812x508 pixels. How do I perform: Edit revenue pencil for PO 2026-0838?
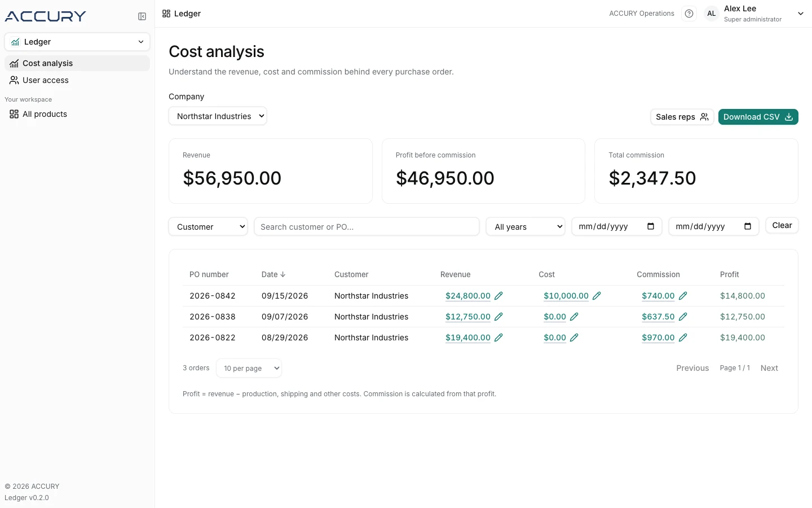pos(498,317)
